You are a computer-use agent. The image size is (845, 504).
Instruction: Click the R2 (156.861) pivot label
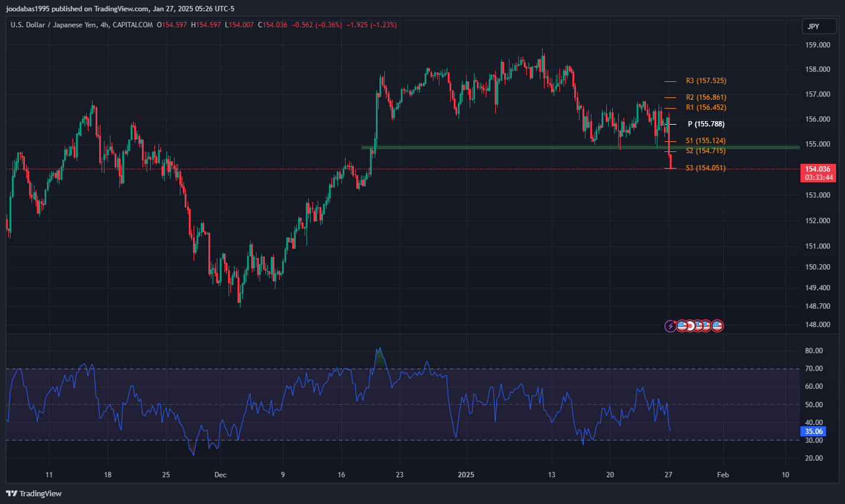coord(706,97)
